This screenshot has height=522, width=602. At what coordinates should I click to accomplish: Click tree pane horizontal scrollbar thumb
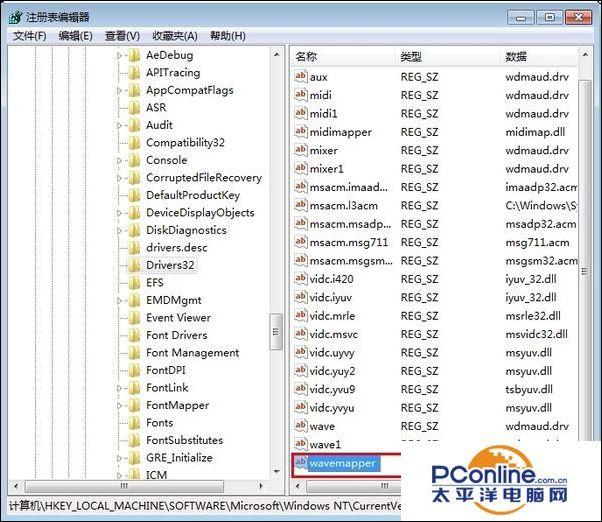tap(124, 486)
